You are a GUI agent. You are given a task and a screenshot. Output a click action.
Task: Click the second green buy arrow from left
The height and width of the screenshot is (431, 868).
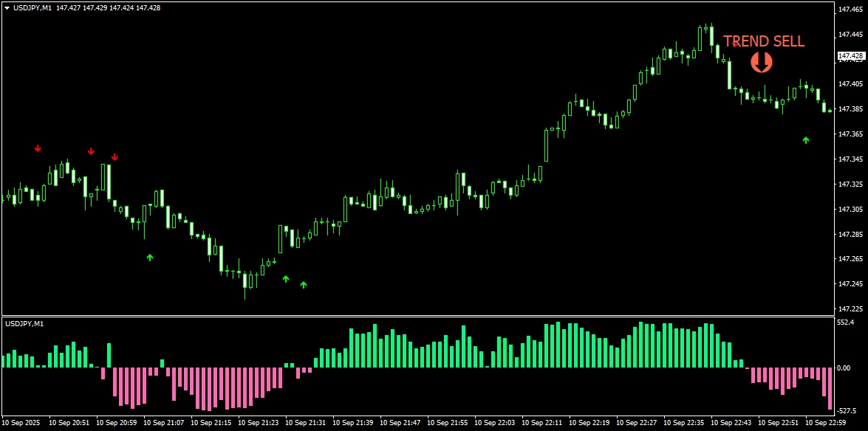click(286, 279)
